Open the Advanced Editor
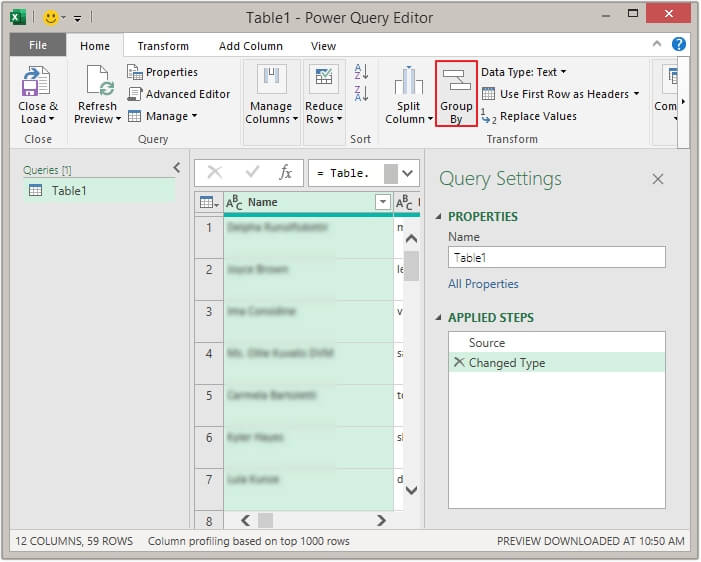The height and width of the screenshot is (562, 701). pos(178,94)
